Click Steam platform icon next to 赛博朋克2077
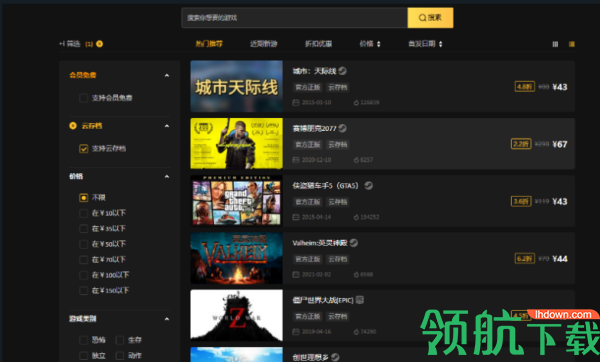 342,128
